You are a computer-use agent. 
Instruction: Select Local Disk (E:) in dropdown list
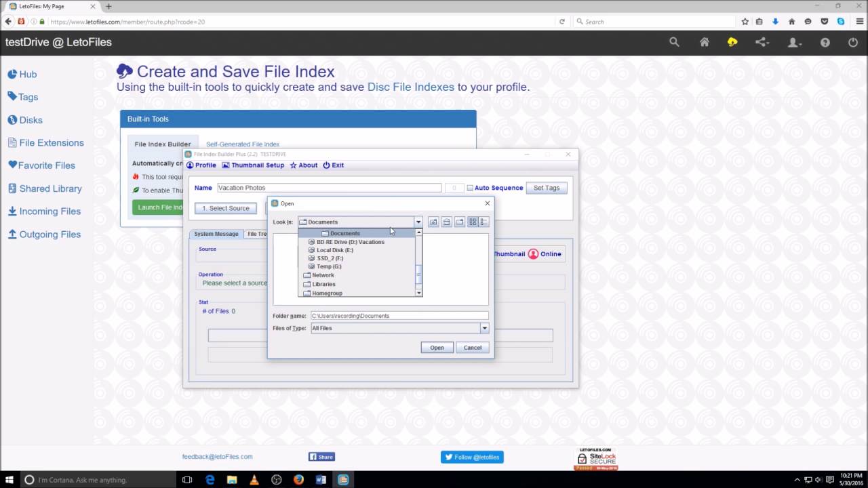(357, 250)
